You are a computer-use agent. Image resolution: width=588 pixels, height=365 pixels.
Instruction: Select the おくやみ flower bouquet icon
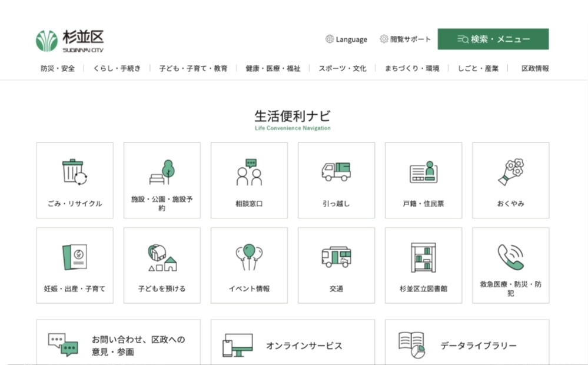coord(510,172)
